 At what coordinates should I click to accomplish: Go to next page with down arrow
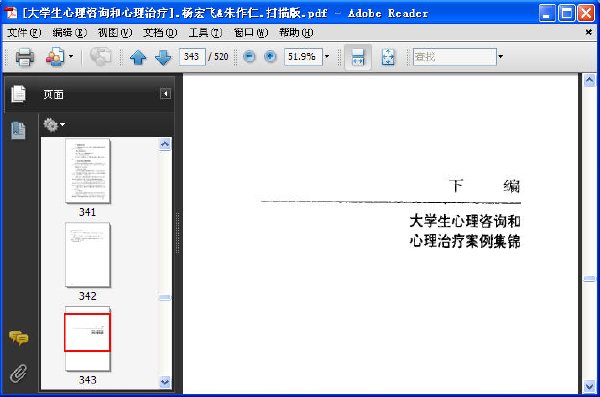pyautogui.click(x=163, y=57)
